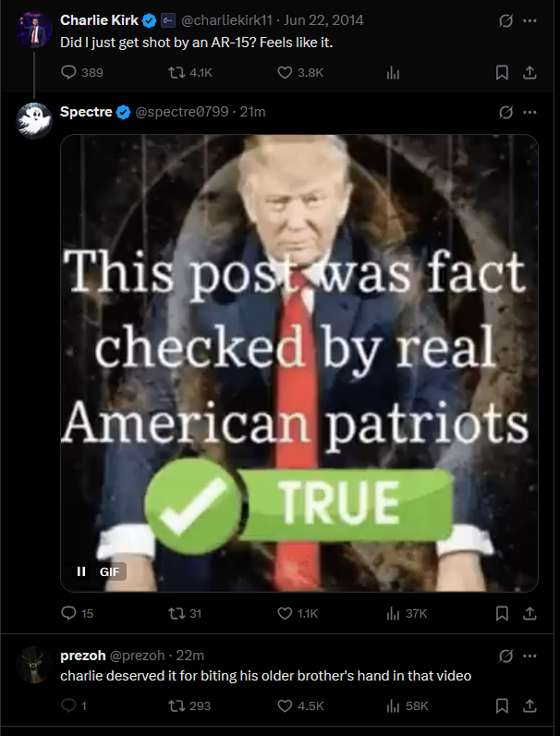The height and width of the screenshot is (736, 560).
Task: Pause the playing GIF in Spectre's reply
Action: tap(81, 571)
